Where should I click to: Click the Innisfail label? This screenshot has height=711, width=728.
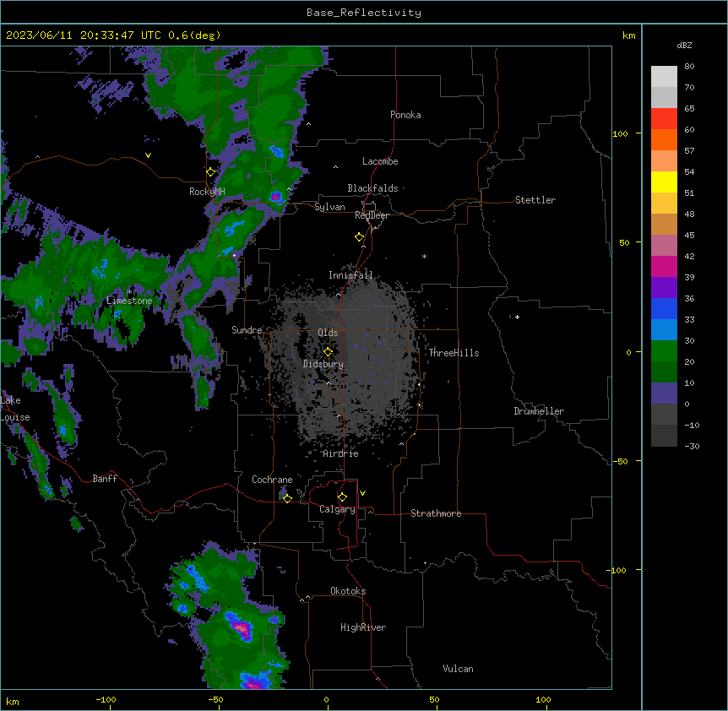[350, 275]
